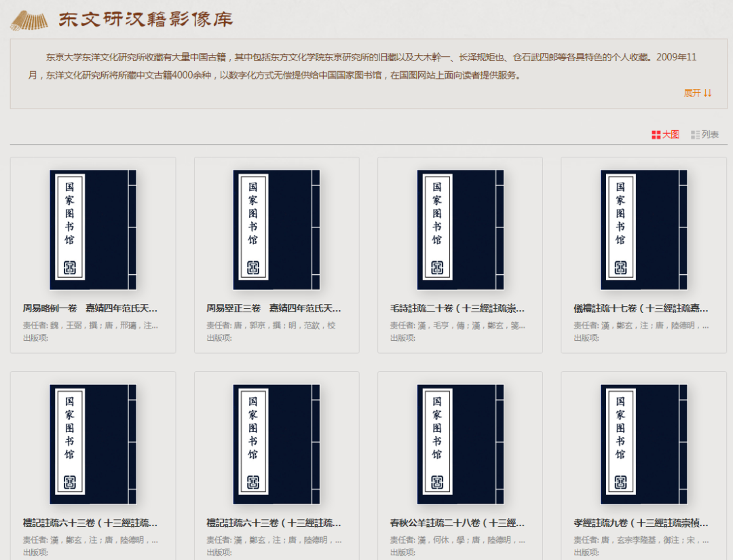
Task: Open the 周易略例一卷 title link
Action: (90, 309)
